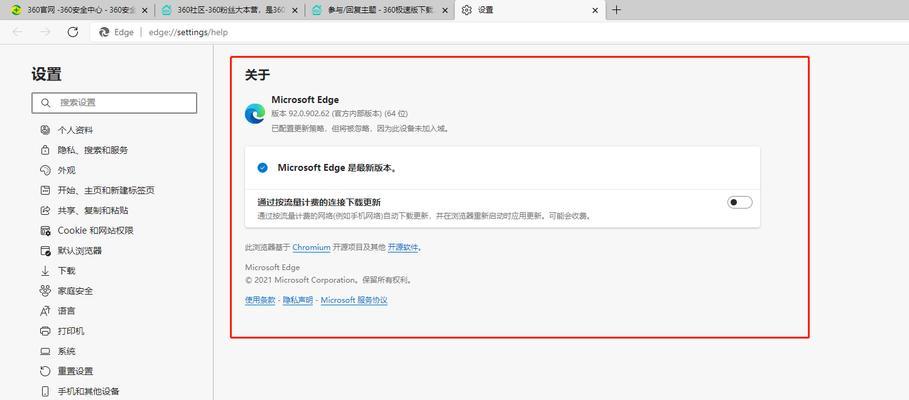909x400 pixels.
Task: Click the Edge logo in the address bar
Action: 104,32
